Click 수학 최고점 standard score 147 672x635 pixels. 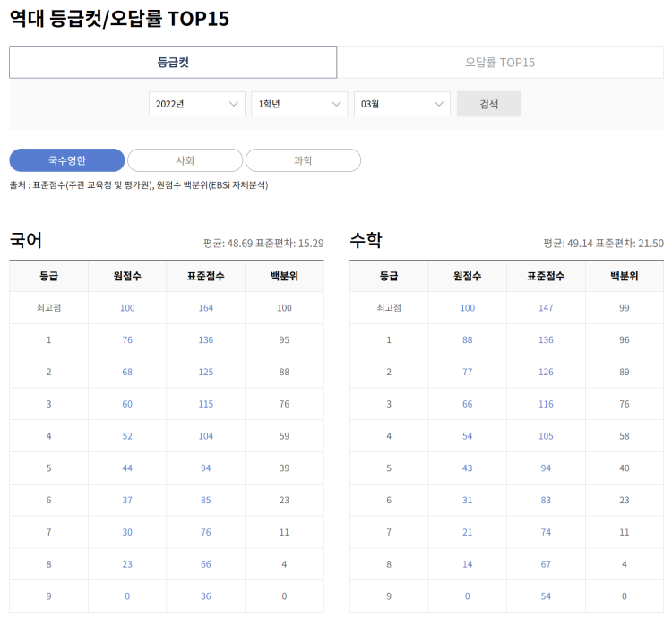pos(546,307)
